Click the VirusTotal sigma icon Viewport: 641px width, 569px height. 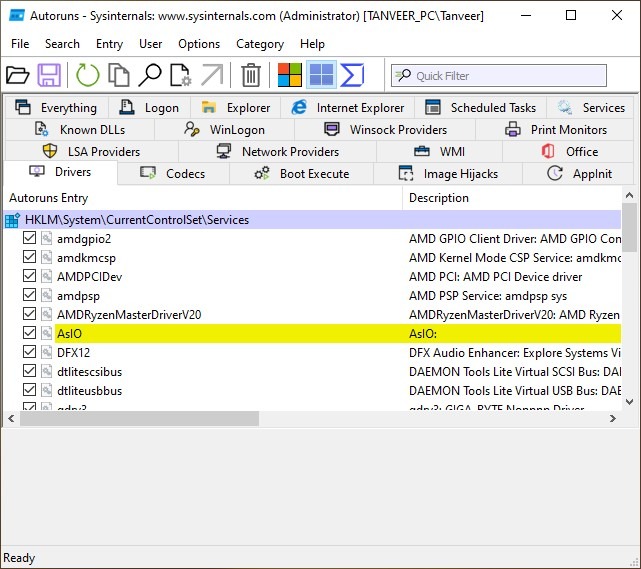coord(352,75)
